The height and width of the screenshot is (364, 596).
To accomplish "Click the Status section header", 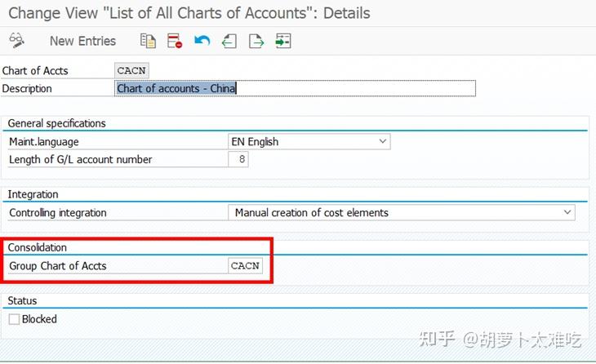I will tap(22, 300).
